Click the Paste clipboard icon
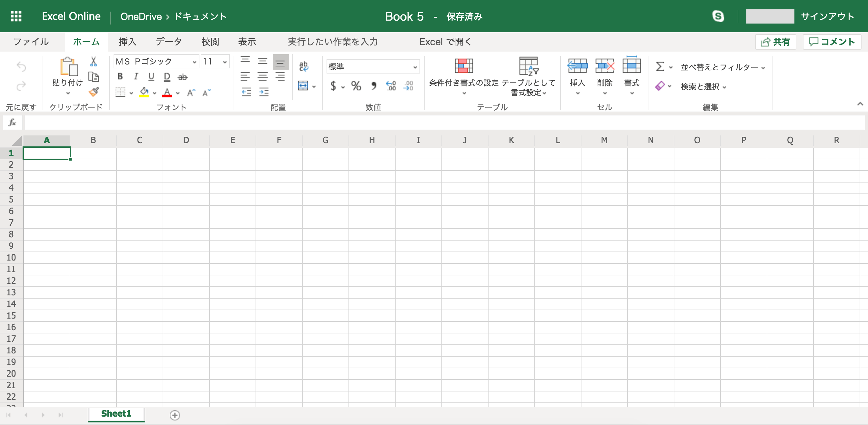The width and height of the screenshot is (868, 425). (x=69, y=66)
